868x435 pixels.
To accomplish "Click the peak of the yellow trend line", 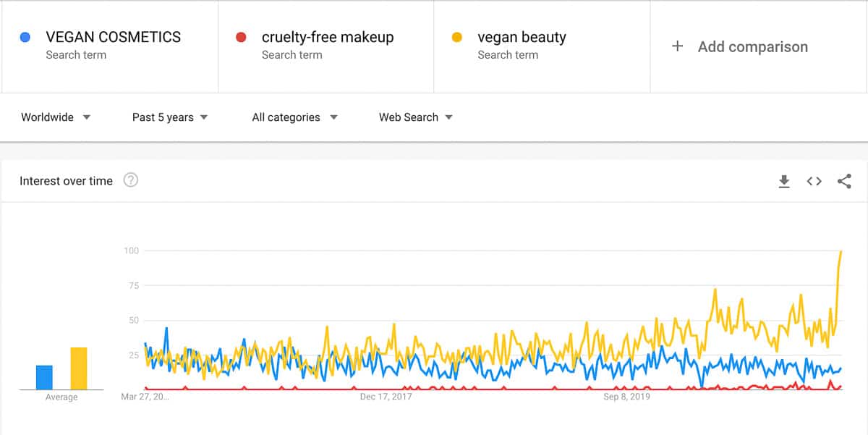I will tap(841, 252).
